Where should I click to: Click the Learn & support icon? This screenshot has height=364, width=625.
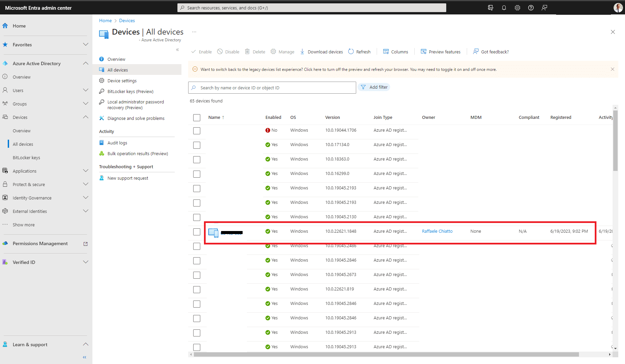(x=5, y=344)
